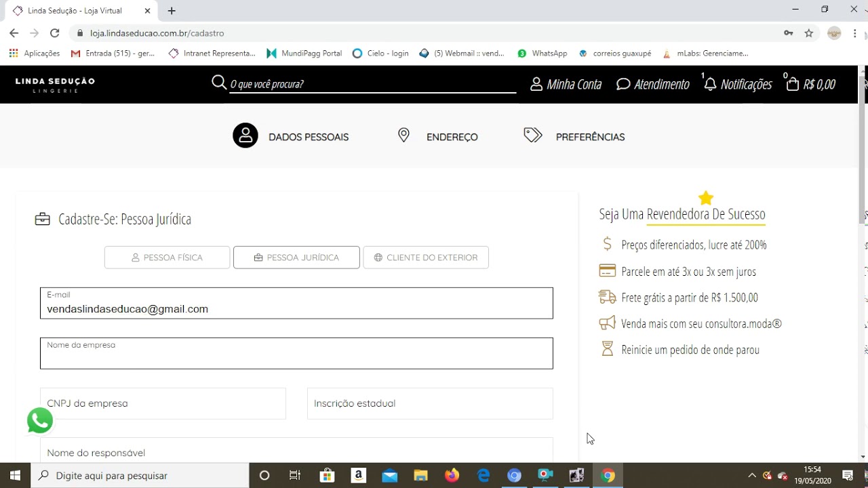Click the search magnifier icon in the header
This screenshot has width=868, height=488.
[219, 83]
